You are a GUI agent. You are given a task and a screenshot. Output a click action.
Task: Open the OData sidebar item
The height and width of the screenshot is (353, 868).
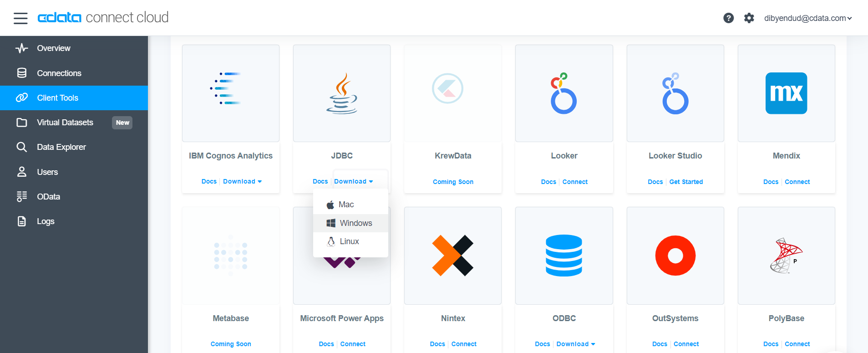[x=74, y=197]
